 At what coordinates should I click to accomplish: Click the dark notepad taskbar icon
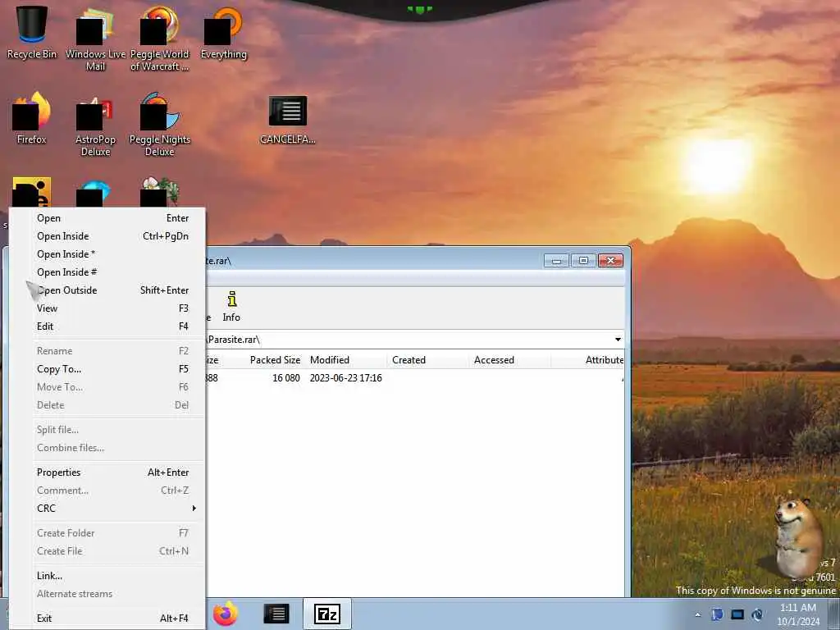pos(276,614)
